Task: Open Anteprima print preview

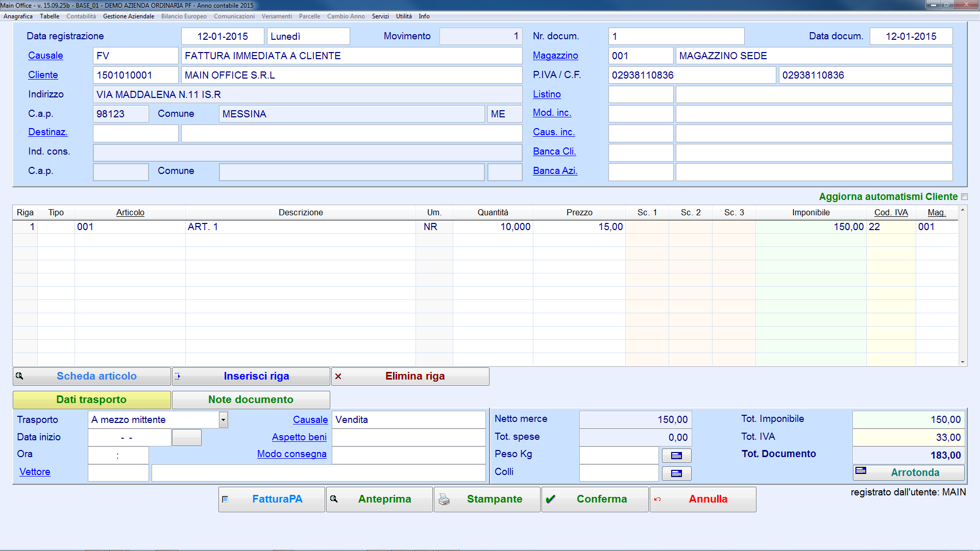Action: tap(379, 499)
